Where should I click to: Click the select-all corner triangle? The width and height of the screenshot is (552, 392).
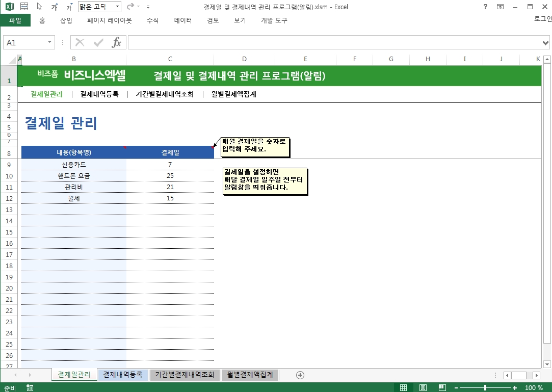[x=12, y=59]
